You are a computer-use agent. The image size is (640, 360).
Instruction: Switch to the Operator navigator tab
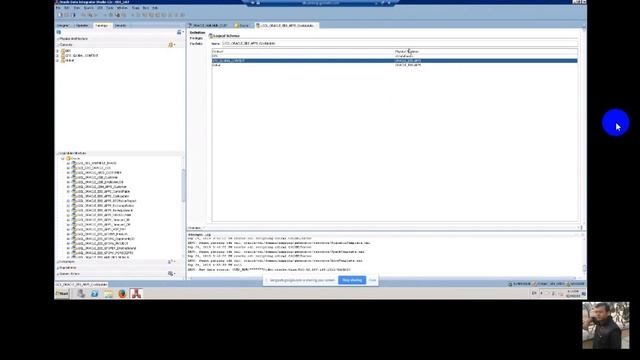point(82,25)
